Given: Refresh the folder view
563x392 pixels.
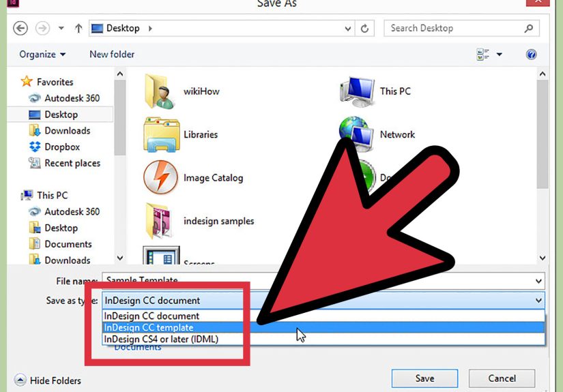Looking at the screenshot, I should (x=364, y=29).
